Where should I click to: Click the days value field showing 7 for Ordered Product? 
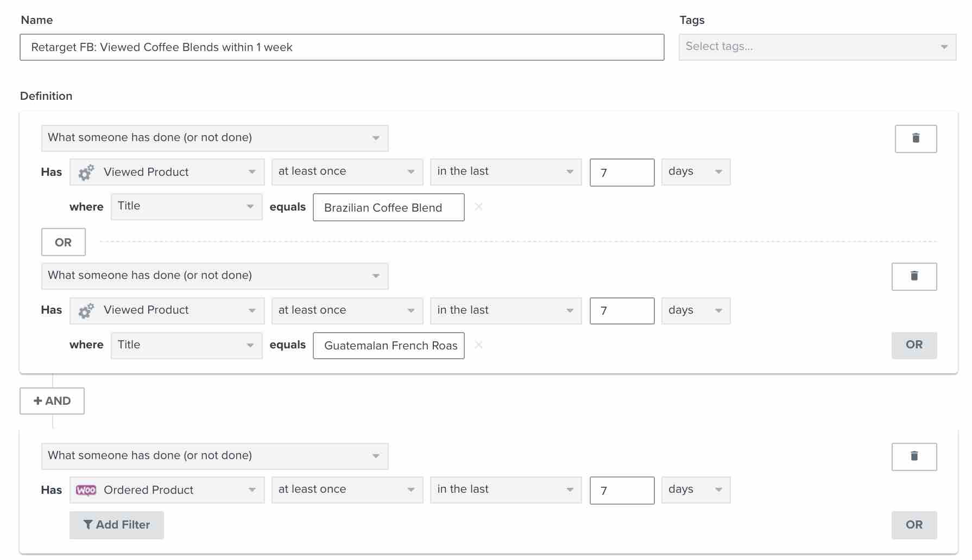coord(622,490)
